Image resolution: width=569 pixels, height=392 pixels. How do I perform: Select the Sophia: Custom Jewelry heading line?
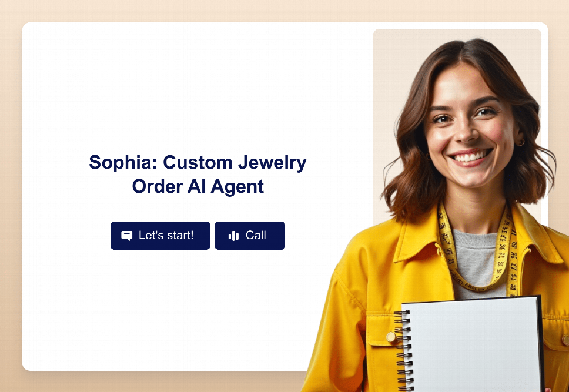click(x=198, y=162)
